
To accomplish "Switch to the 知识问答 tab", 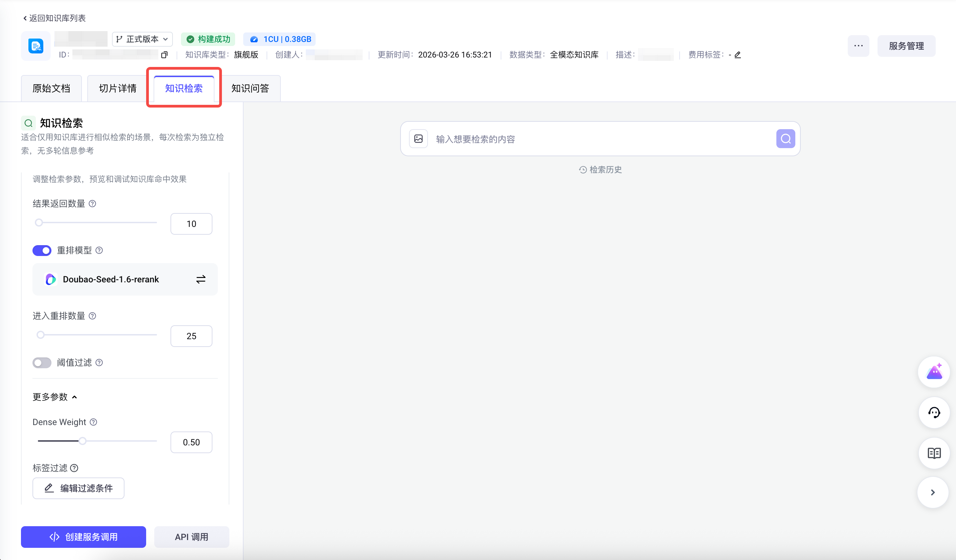I will (250, 88).
